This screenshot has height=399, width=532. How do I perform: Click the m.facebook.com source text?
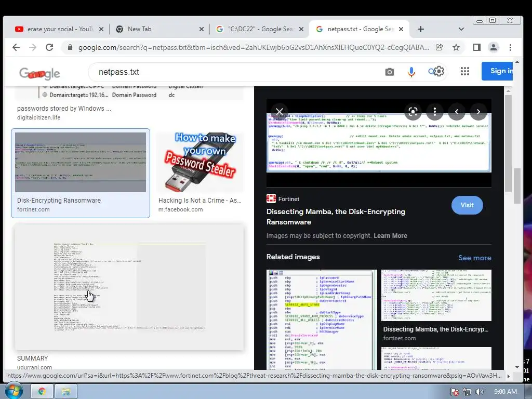(180, 209)
